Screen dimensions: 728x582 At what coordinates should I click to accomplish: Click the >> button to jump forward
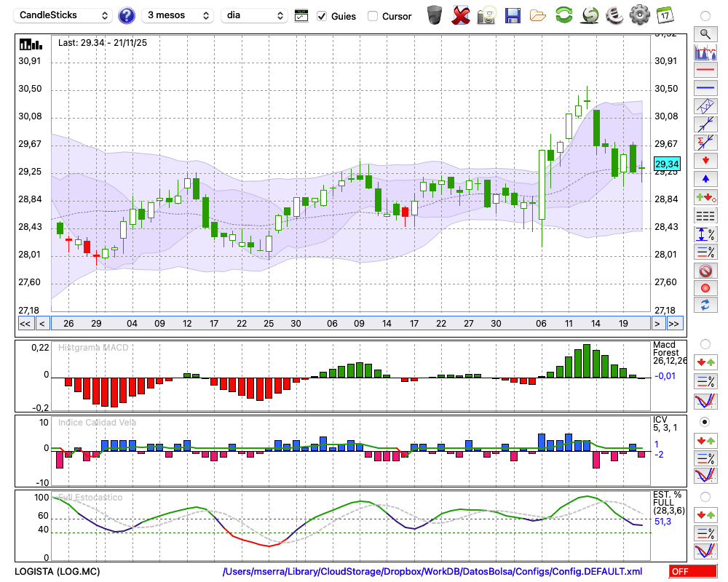click(x=674, y=323)
